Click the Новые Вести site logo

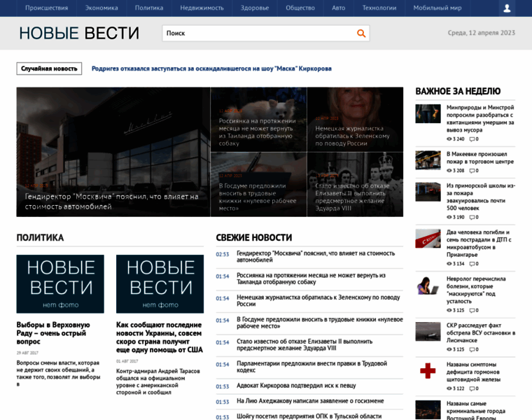[x=79, y=33]
